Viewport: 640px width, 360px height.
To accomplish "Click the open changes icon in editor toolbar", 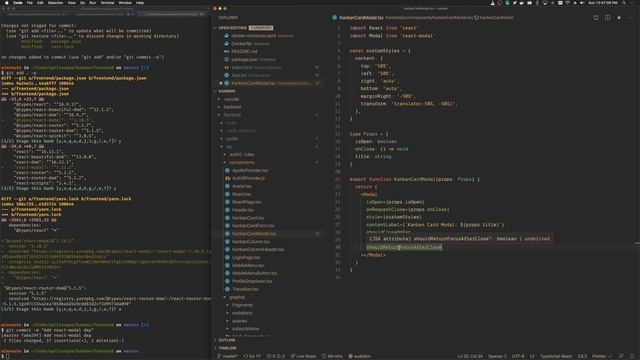I will click(596, 18).
